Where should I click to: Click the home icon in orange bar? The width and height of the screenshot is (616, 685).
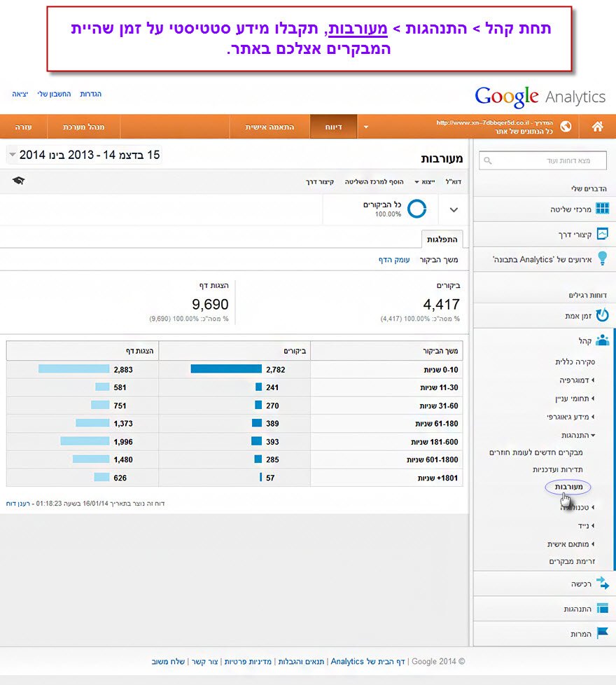597,127
